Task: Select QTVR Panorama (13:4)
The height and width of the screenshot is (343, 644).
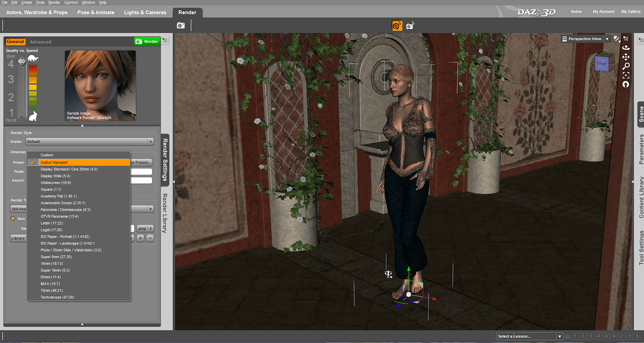Action: [x=79, y=216]
